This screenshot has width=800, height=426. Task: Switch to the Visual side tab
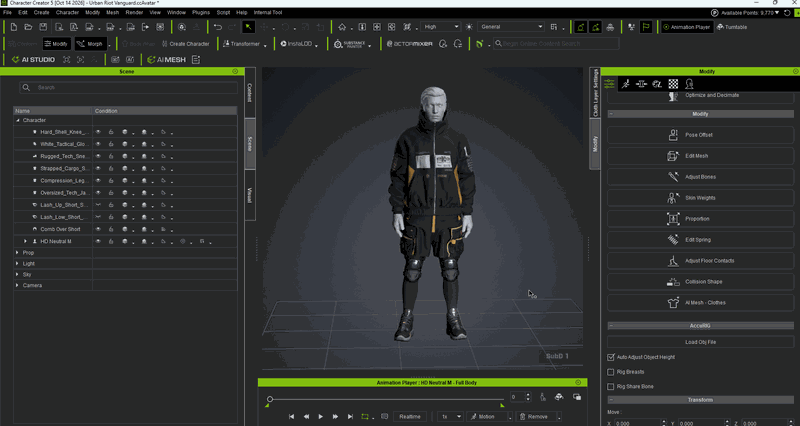click(x=250, y=195)
